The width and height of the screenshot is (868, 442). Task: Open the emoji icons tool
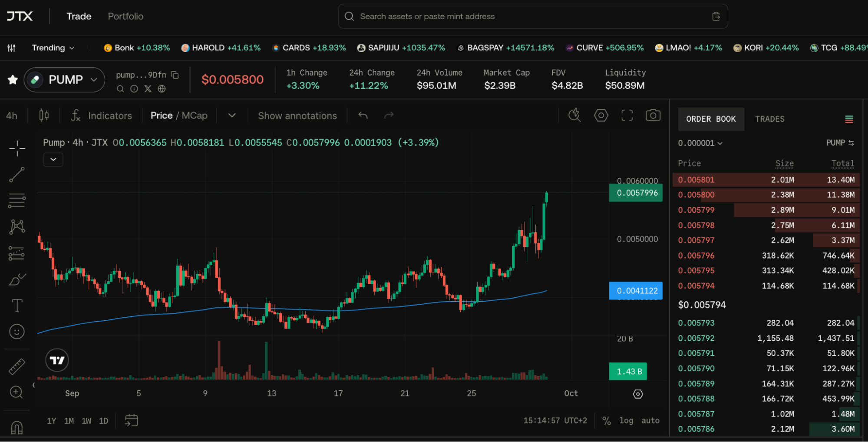click(17, 332)
